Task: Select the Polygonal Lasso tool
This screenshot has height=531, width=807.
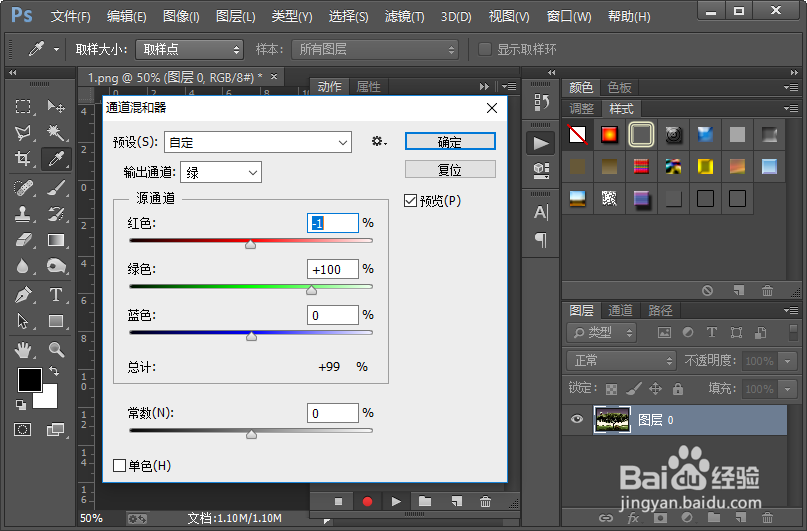Action: (x=23, y=133)
